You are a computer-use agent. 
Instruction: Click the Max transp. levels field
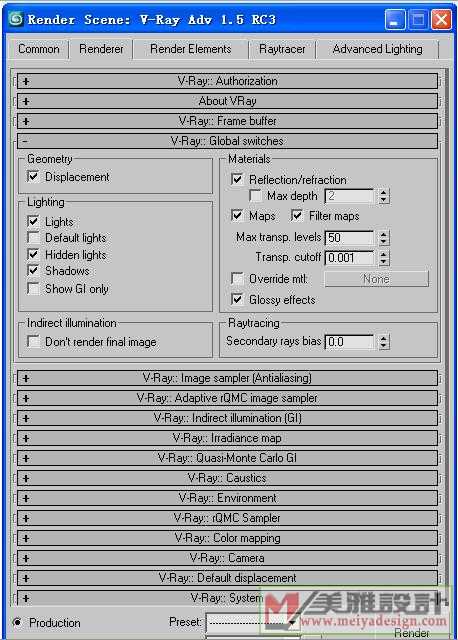(x=349, y=238)
